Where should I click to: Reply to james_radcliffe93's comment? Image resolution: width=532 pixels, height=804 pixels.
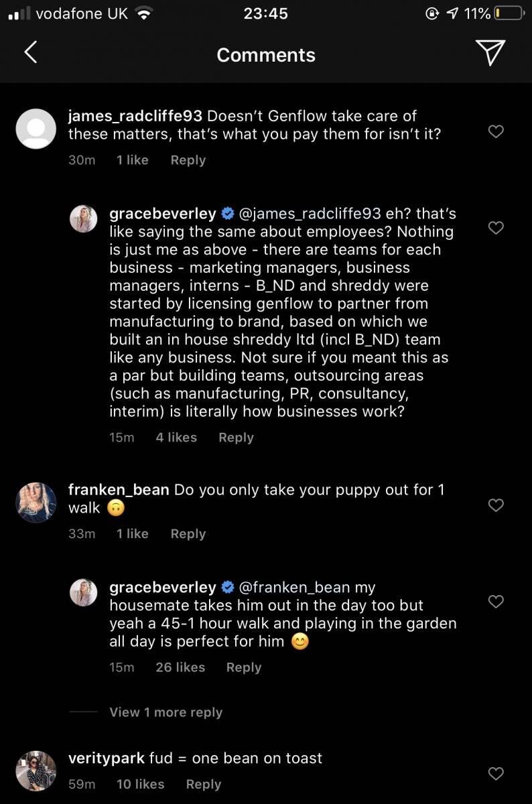188,160
